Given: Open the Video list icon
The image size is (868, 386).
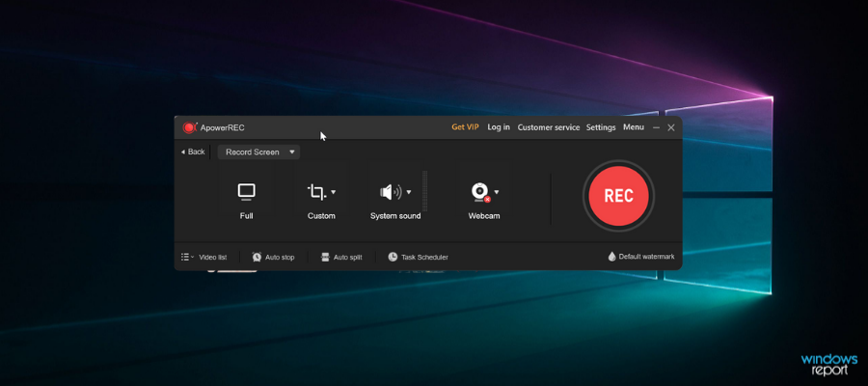Looking at the screenshot, I should tap(185, 257).
